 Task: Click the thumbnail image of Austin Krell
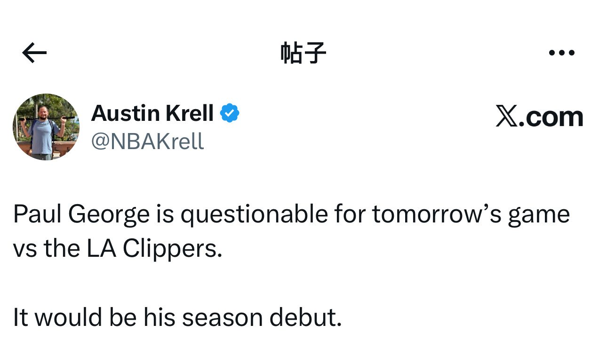(x=46, y=127)
